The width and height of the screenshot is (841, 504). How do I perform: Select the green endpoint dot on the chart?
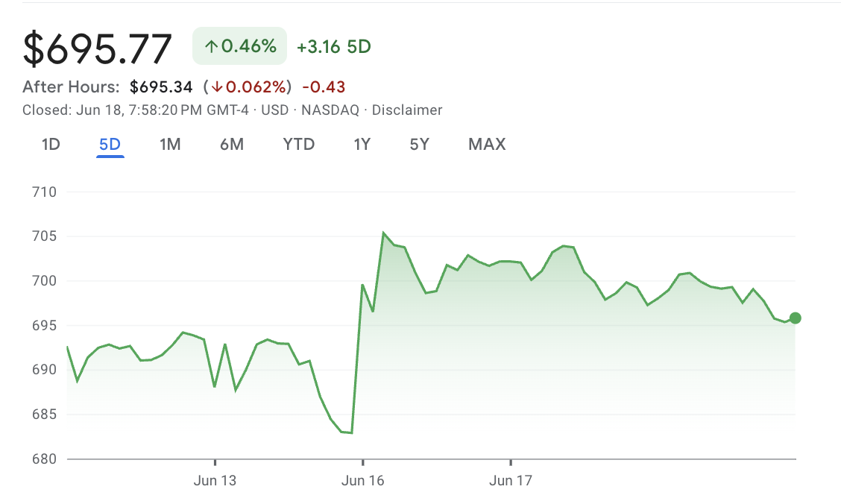tap(795, 318)
